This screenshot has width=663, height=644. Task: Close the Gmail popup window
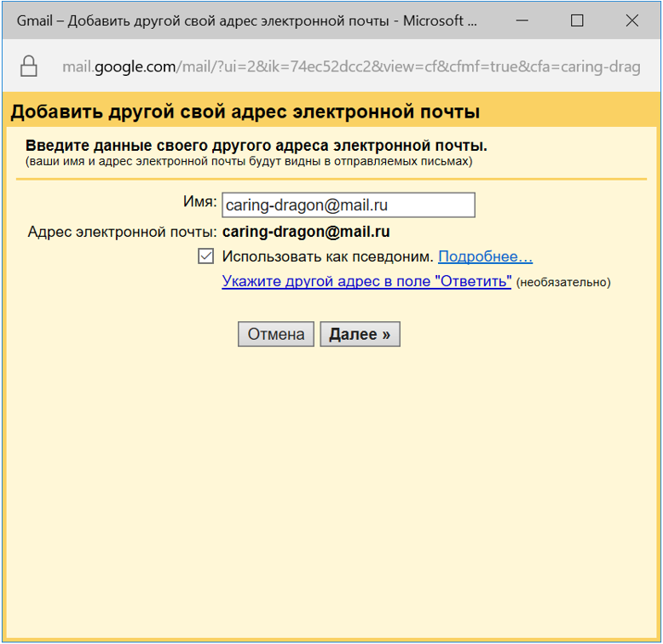click(632, 20)
